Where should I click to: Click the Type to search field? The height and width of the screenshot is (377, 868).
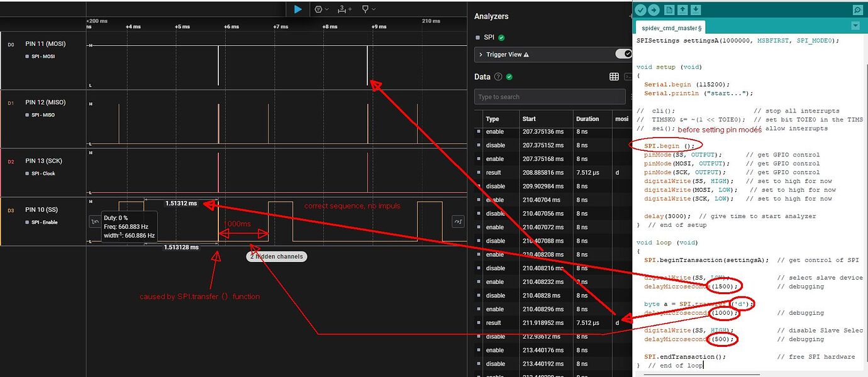(x=549, y=96)
